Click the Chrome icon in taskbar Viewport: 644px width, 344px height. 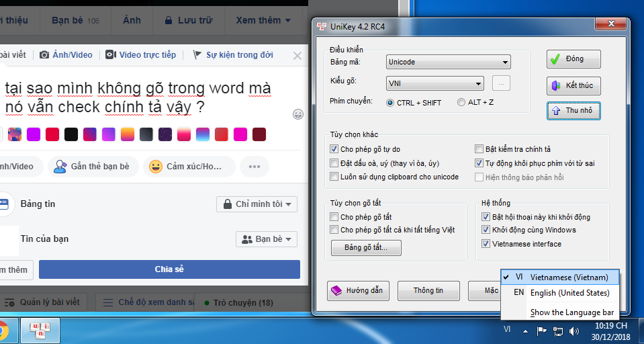coord(3,331)
